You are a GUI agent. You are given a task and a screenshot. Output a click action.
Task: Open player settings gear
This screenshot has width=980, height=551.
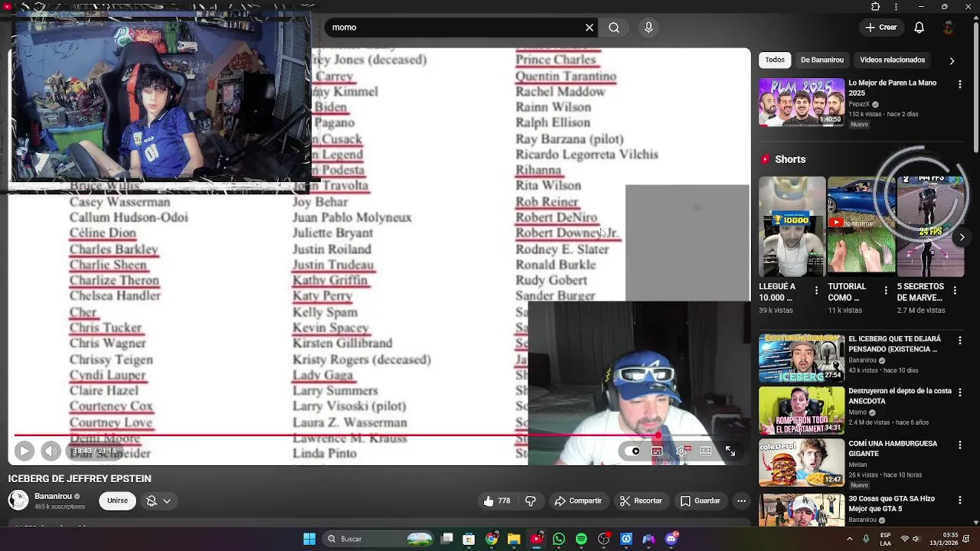click(x=681, y=451)
